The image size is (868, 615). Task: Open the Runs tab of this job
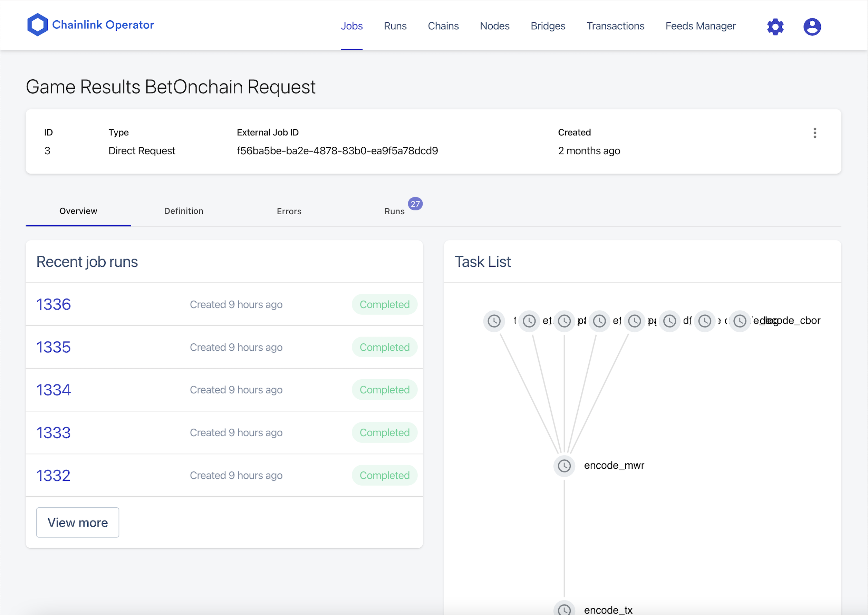click(394, 211)
